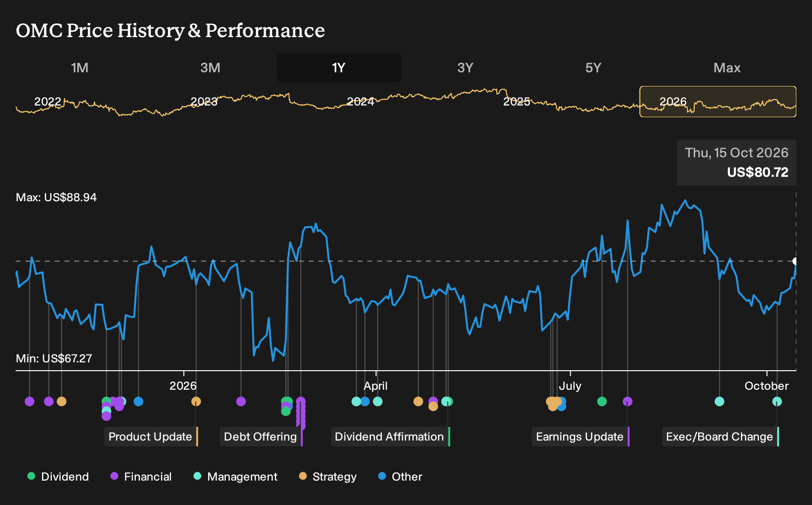
Task: Click the highlighted 2026 range selector window
Action: pyautogui.click(x=718, y=102)
